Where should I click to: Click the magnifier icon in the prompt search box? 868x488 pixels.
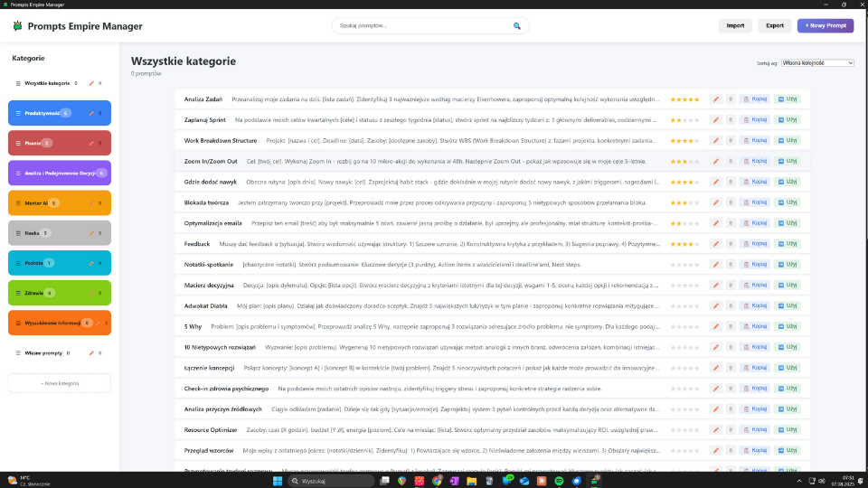coord(517,26)
